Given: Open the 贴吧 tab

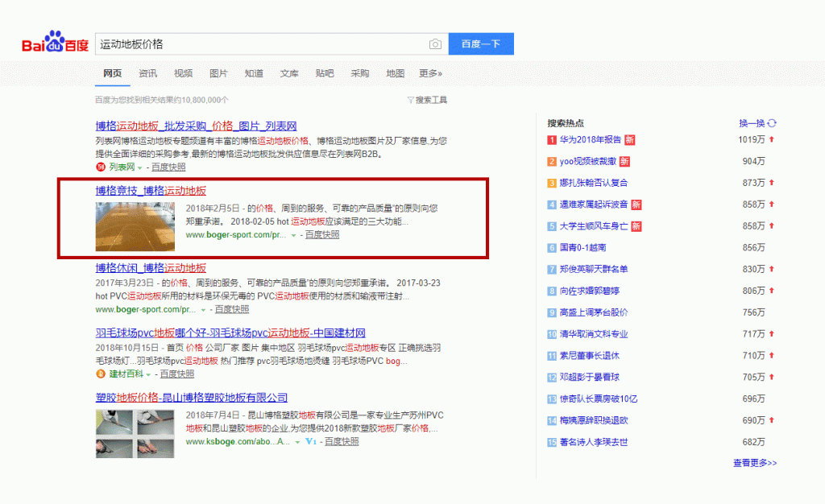Looking at the screenshot, I should click(x=325, y=73).
